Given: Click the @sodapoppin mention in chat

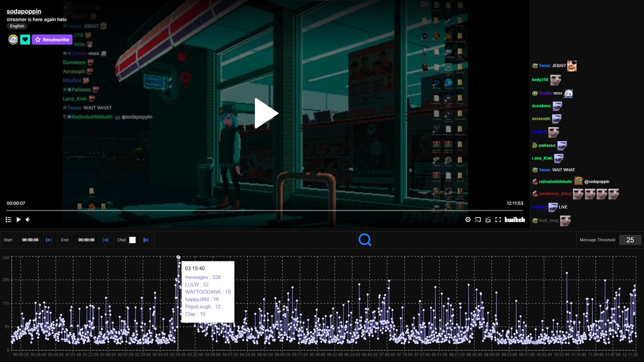Looking at the screenshot, I should [597, 182].
